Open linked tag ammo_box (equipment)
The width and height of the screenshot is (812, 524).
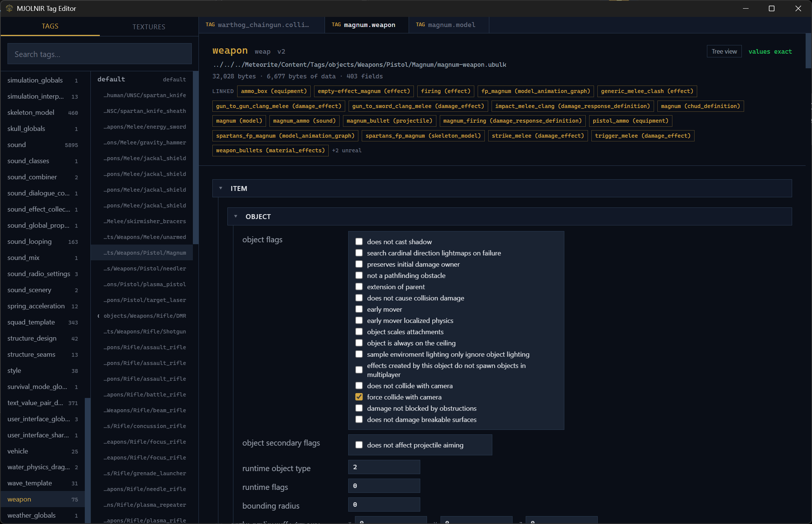(274, 91)
